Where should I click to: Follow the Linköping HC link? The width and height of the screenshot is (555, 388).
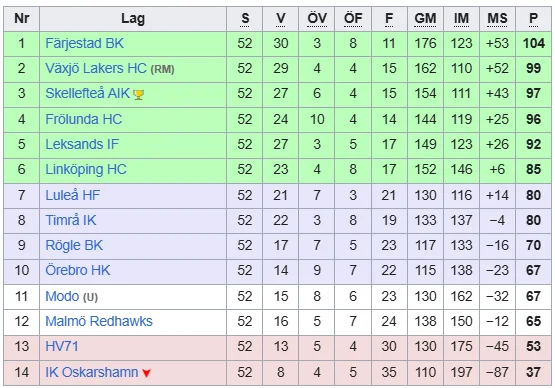(86, 170)
